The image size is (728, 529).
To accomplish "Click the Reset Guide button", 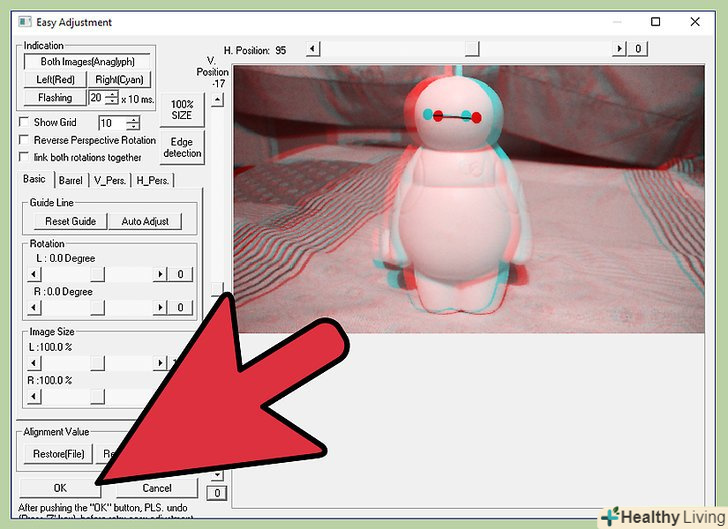I will pos(71,222).
